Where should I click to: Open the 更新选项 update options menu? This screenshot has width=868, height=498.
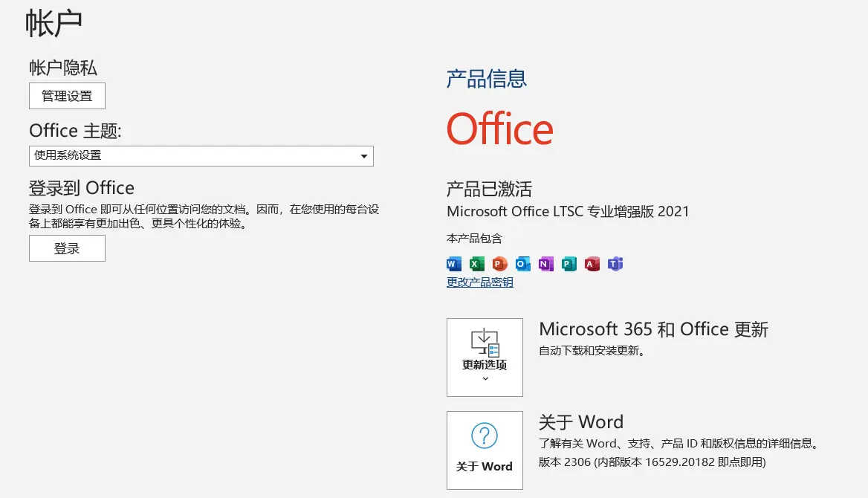(x=485, y=358)
